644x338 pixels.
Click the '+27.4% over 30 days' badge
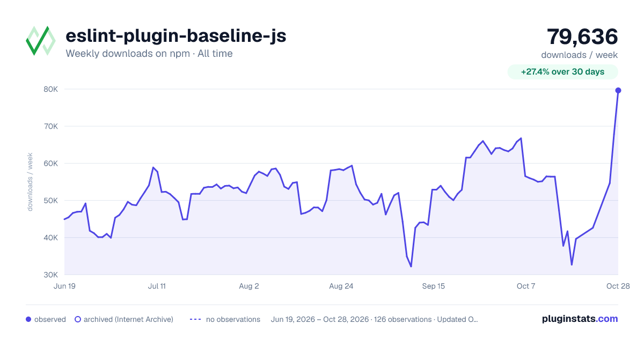point(563,72)
